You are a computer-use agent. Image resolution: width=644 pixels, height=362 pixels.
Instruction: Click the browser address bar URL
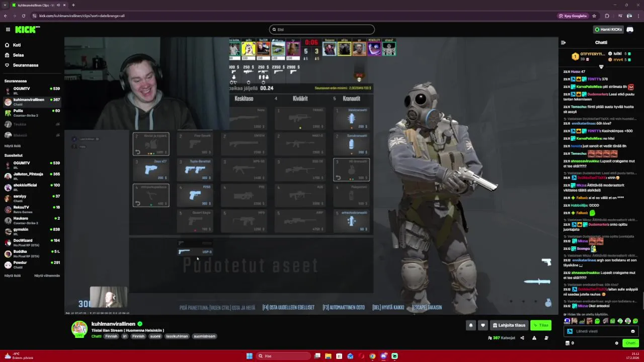(x=82, y=16)
